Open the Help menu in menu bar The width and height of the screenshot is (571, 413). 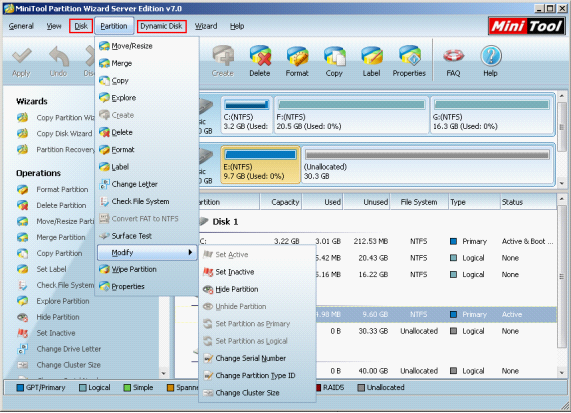coord(237,26)
